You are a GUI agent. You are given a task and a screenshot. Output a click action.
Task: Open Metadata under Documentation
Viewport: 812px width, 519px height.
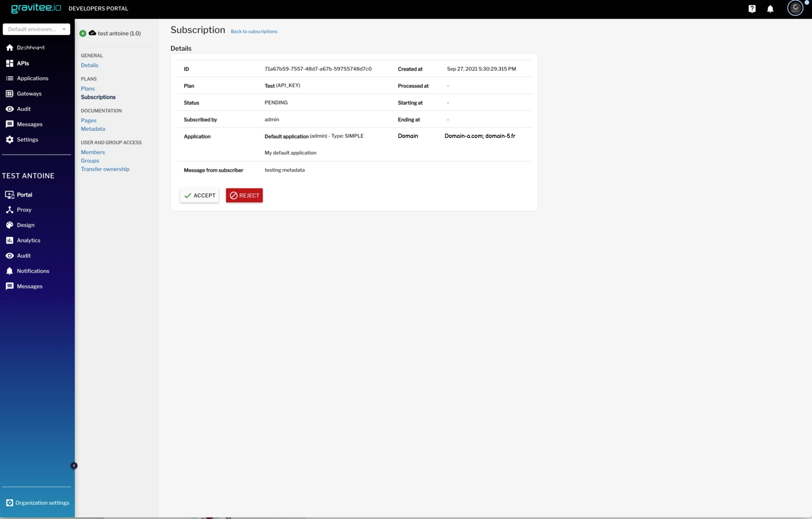coord(93,129)
